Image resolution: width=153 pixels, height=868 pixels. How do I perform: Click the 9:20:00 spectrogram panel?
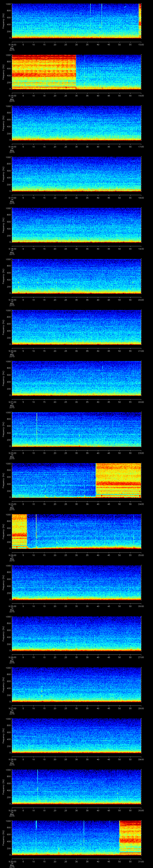76,327
